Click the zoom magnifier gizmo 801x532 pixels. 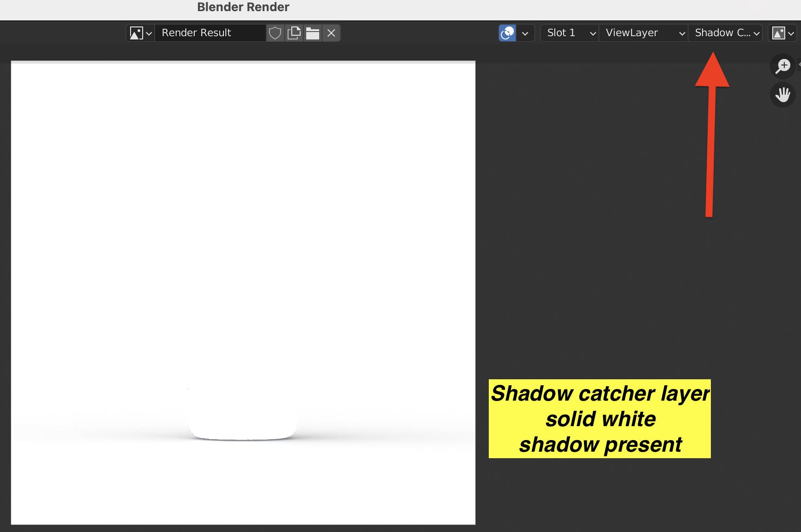[x=783, y=66]
